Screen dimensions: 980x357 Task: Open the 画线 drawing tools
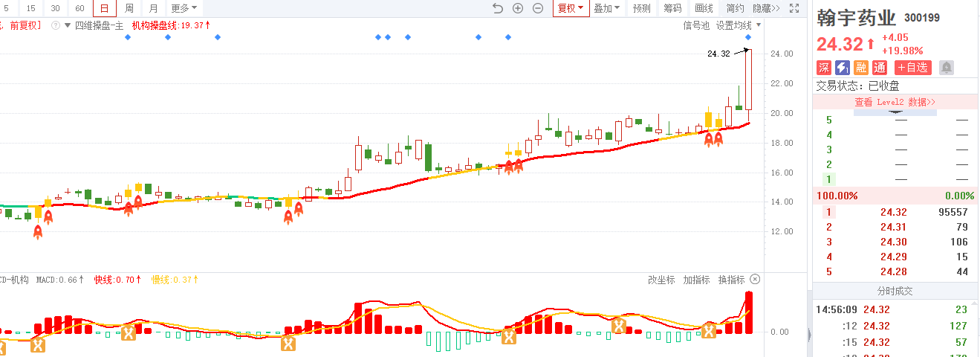pos(704,9)
